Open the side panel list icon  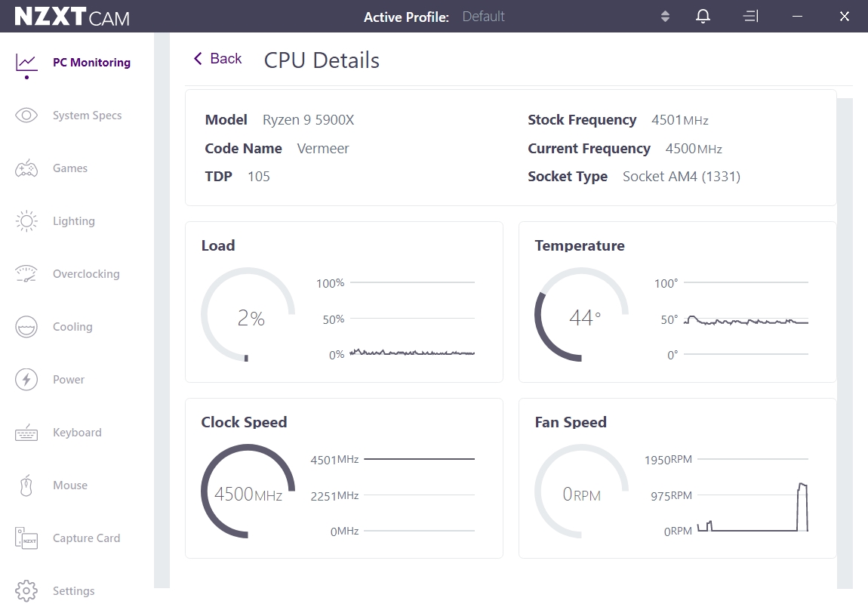(x=750, y=16)
